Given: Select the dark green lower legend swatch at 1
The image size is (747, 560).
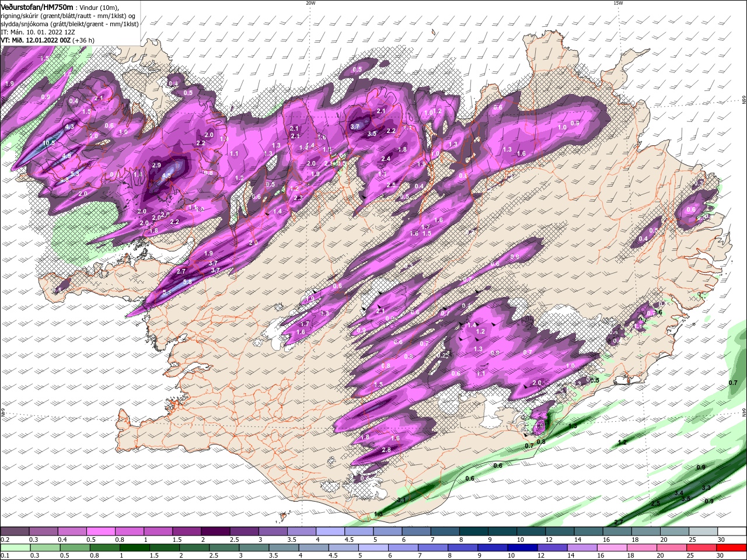Looking at the screenshot, I should [135, 548].
